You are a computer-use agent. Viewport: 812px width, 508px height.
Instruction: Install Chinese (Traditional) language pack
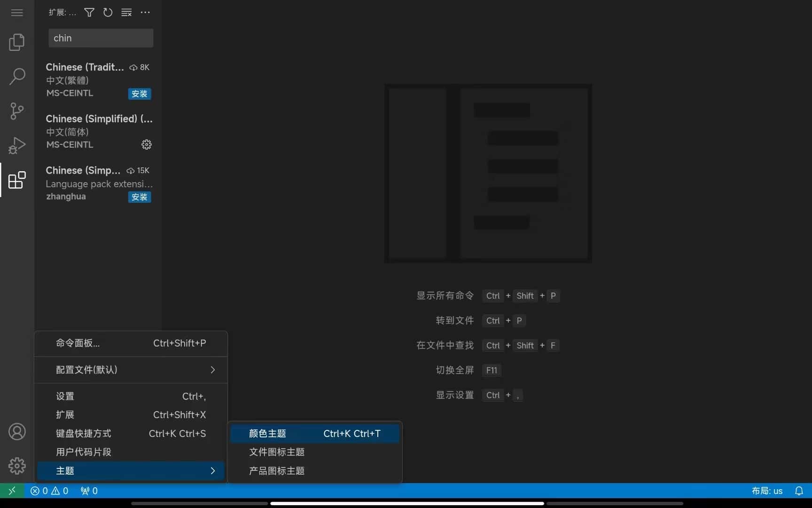click(x=140, y=94)
